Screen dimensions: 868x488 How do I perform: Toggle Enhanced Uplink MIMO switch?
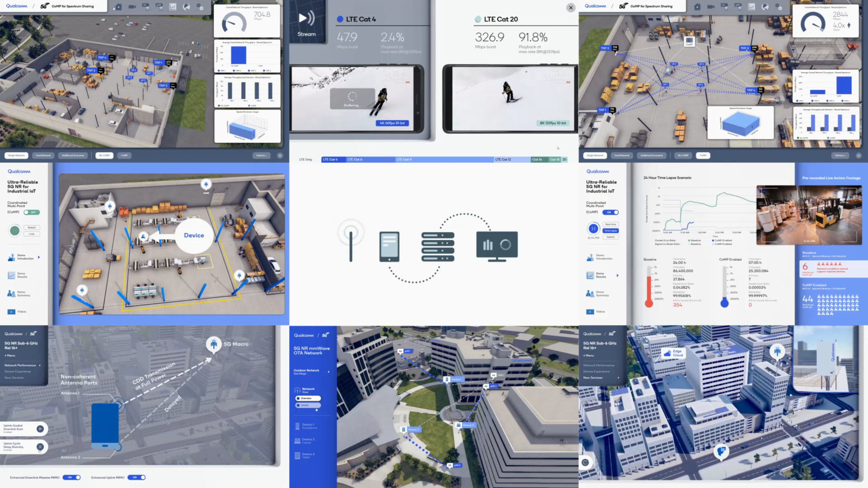coord(136,478)
